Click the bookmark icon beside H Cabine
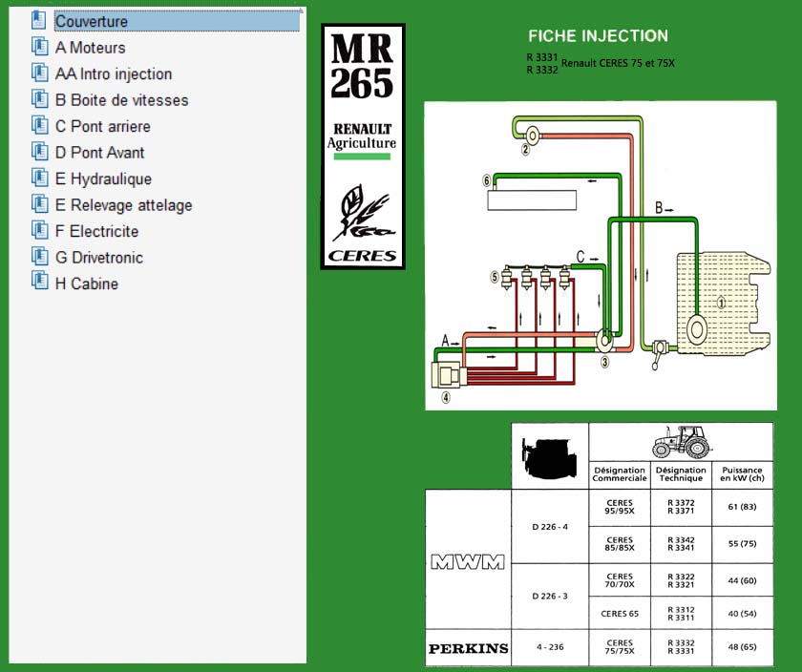Viewport: 802px width, 672px height. (39, 283)
